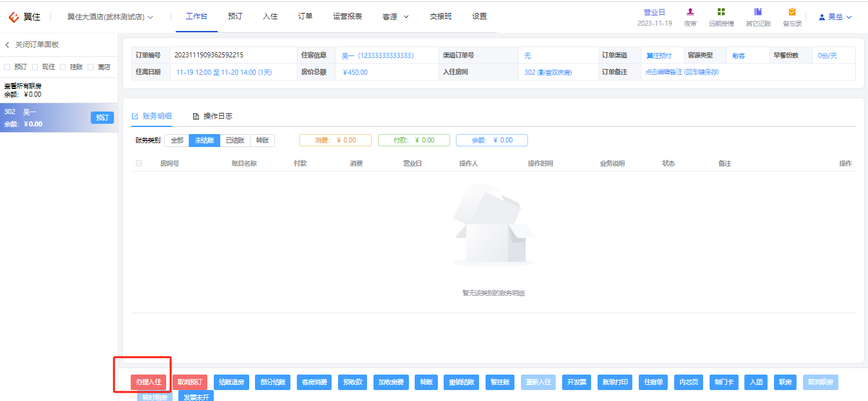Click the 点击编辑备注 remark field
This screenshot has height=401, width=868.
coord(682,72)
